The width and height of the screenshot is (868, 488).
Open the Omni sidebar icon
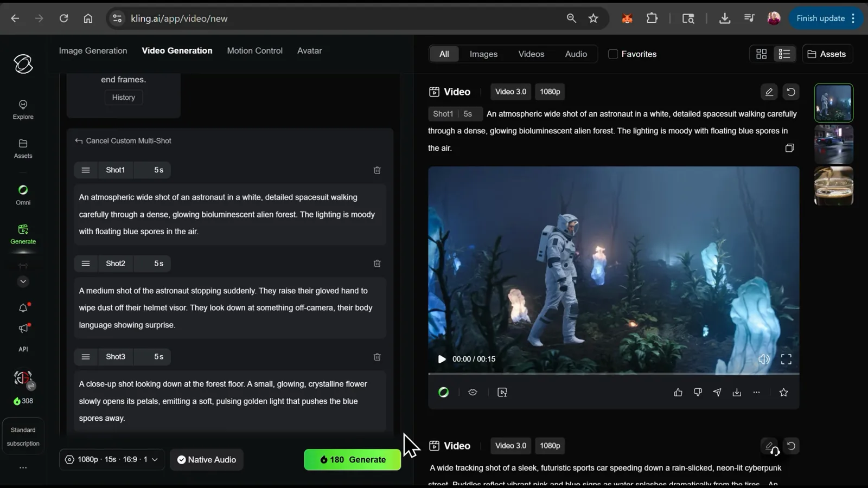(23, 195)
